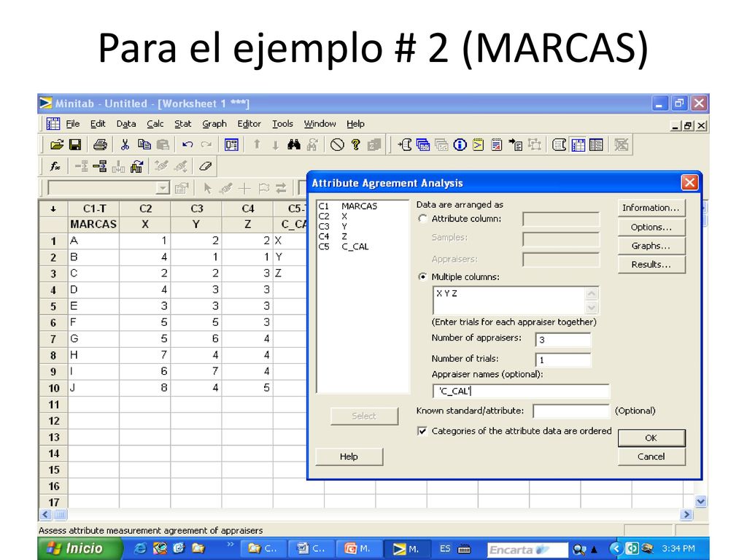This screenshot has width=747, height=560.
Task: Open the File menu
Action: 72,124
